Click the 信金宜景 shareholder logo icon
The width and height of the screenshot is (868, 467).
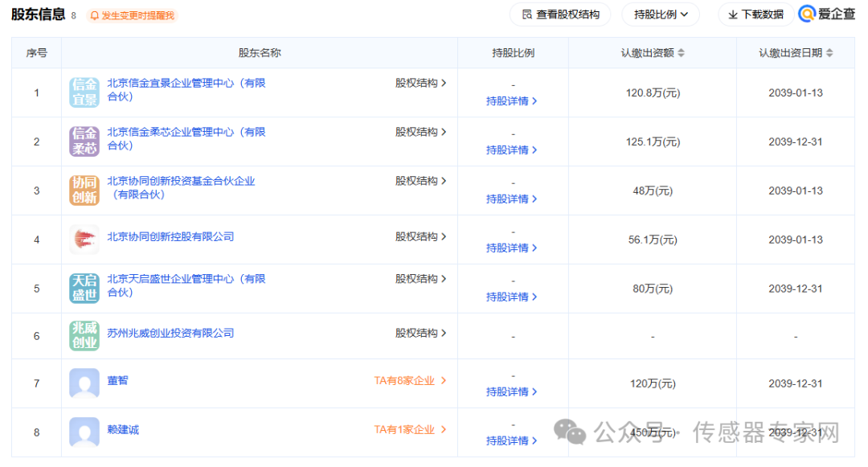click(84, 92)
